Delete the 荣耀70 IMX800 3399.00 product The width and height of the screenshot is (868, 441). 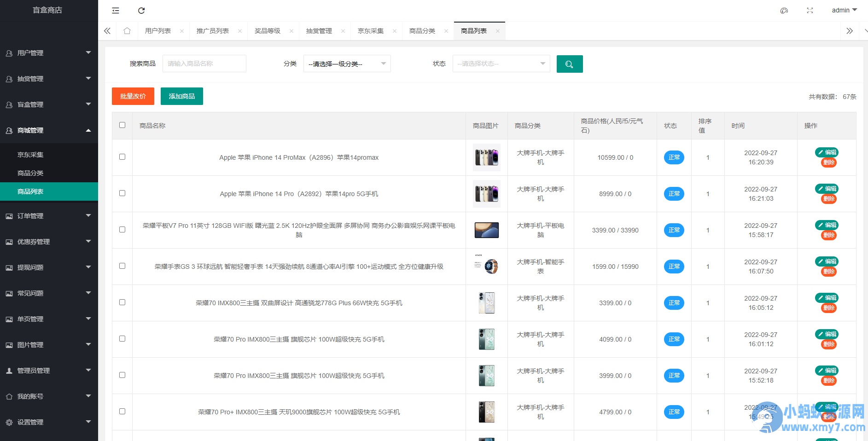point(829,308)
